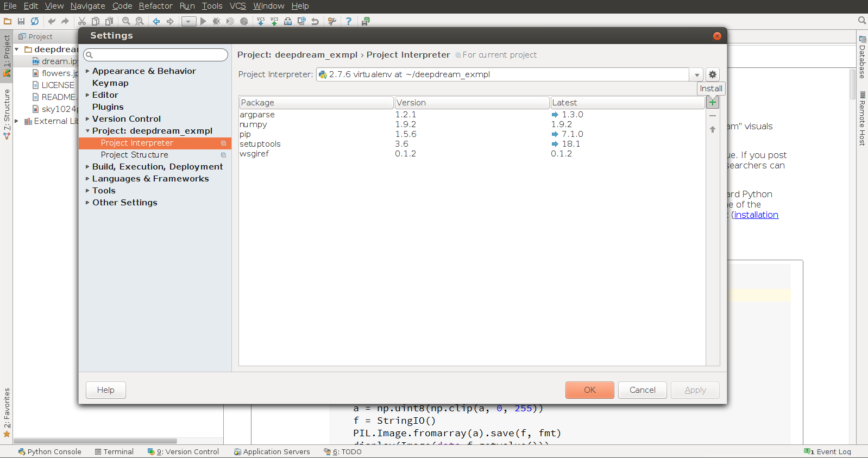Expand the Tools settings section

87,191
